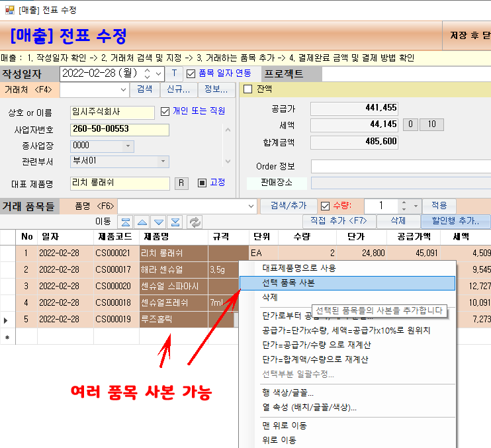This screenshot has width=491, height=448.
Task: Choose 선택 품목 사본 in the context menu
Action: tap(347, 283)
